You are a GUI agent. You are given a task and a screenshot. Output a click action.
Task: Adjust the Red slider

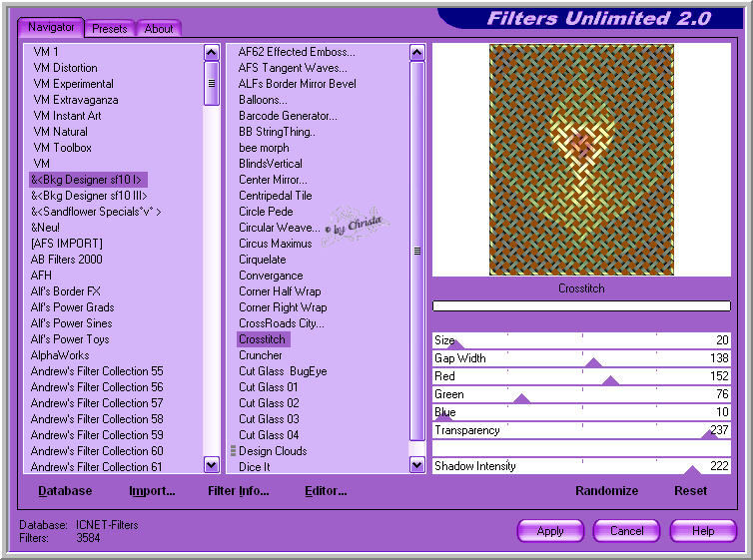pos(581,376)
